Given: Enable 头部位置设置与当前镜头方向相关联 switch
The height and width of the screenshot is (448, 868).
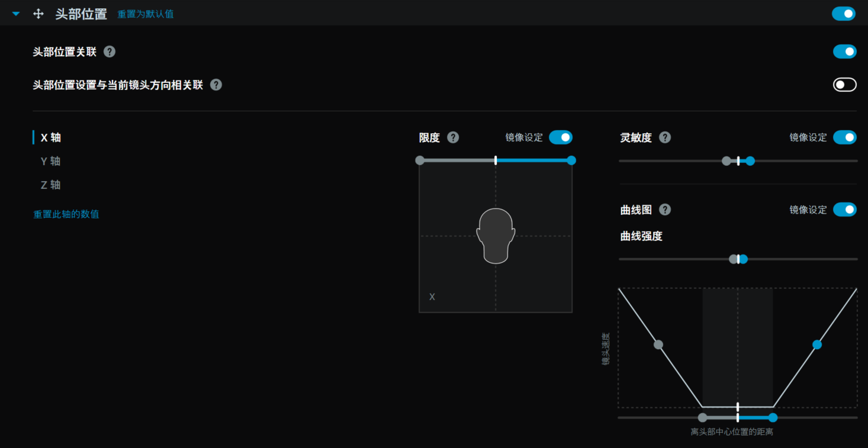Looking at the screenshot, I should tap(844, 85).
